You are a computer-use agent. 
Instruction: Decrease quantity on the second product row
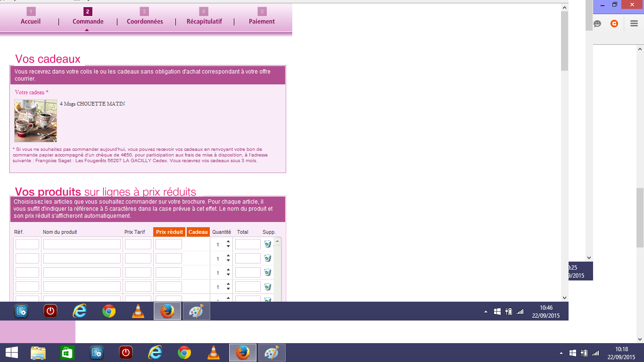pyautogui.click(x=228, y=261)
